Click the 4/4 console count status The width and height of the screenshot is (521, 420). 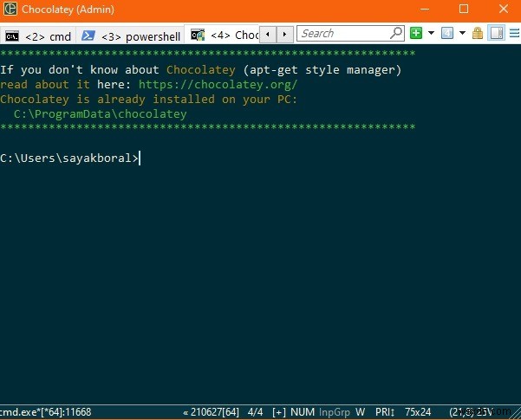click(255, 412)
